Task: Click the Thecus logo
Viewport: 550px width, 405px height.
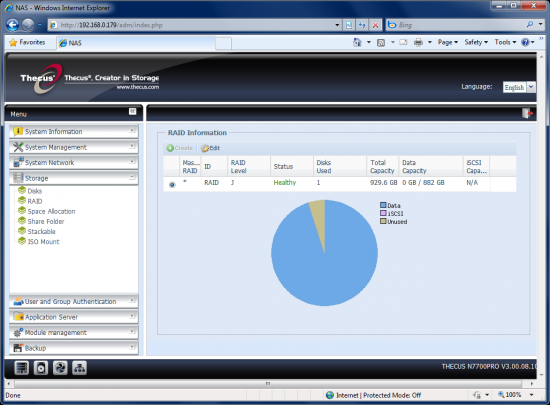Action: pos(42,79)
